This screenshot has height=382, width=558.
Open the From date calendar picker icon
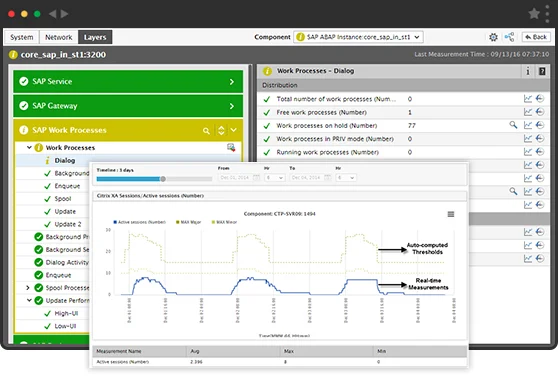coord(256,177)
